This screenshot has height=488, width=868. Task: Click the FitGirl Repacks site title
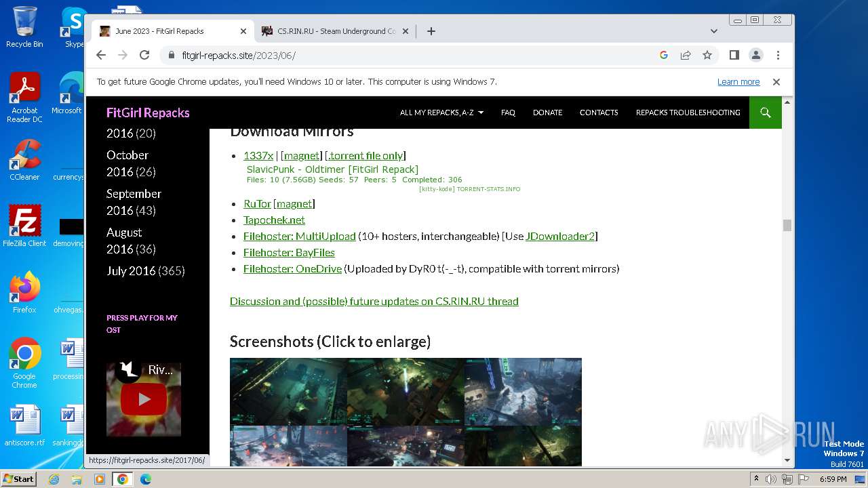(148, 113)
